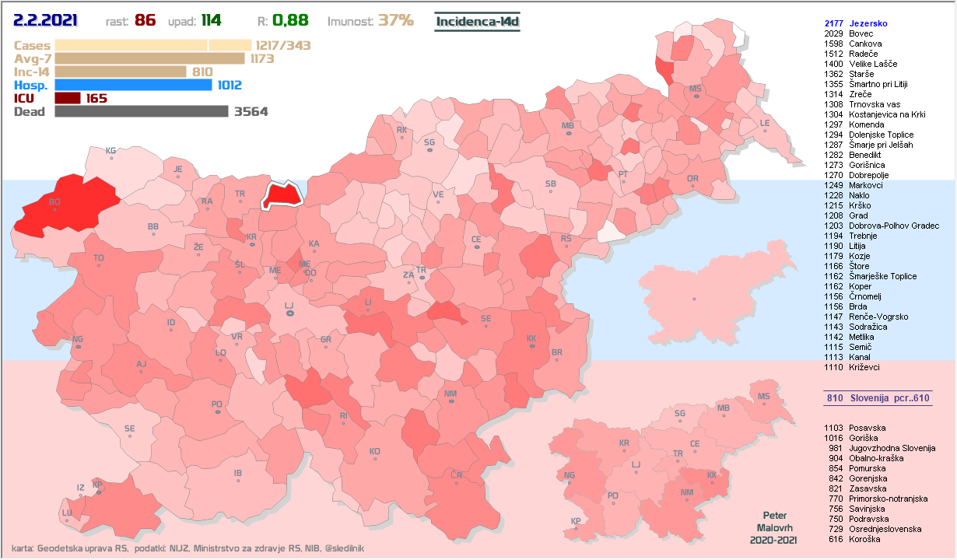This screenshot has height=560, width=957.
Task: Click the date 2.2.2021 label
Action: (x=48, y=21)
